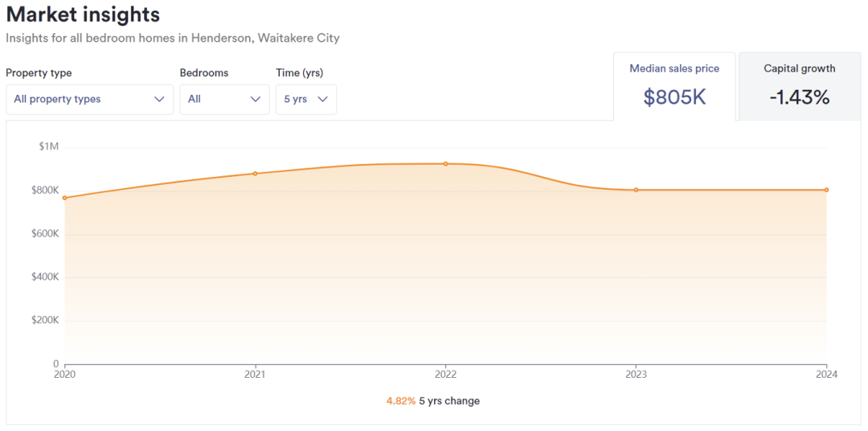This screenshot has height=431, width=868.
Task: Click the chevron in the property types dropdown
Action: (159, 100)
